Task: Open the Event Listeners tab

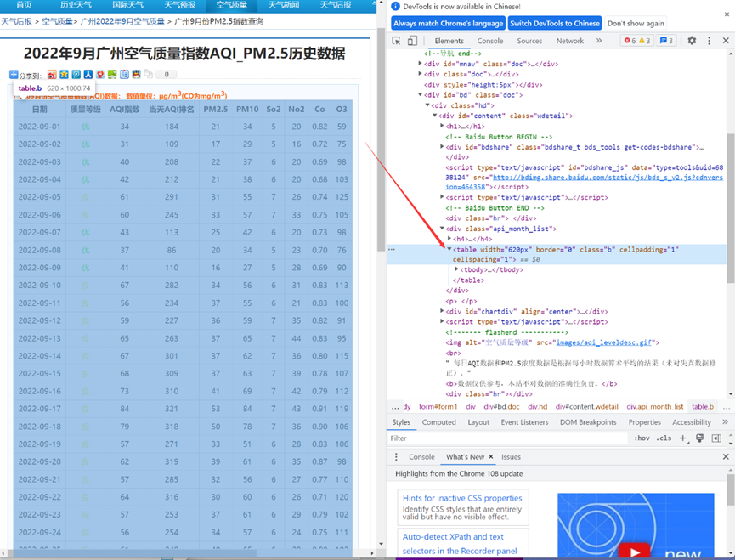Action: [524, 422]
